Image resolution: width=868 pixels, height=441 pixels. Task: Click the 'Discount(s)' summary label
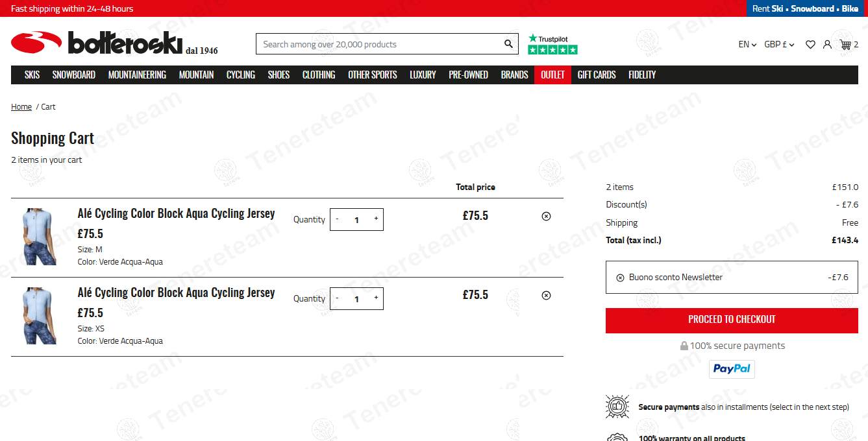click(626, 204)
